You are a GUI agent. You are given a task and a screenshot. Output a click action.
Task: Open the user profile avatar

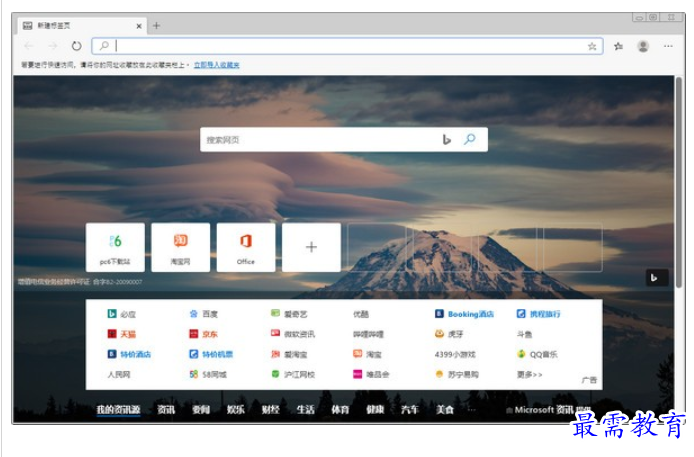tap(643, 46)
